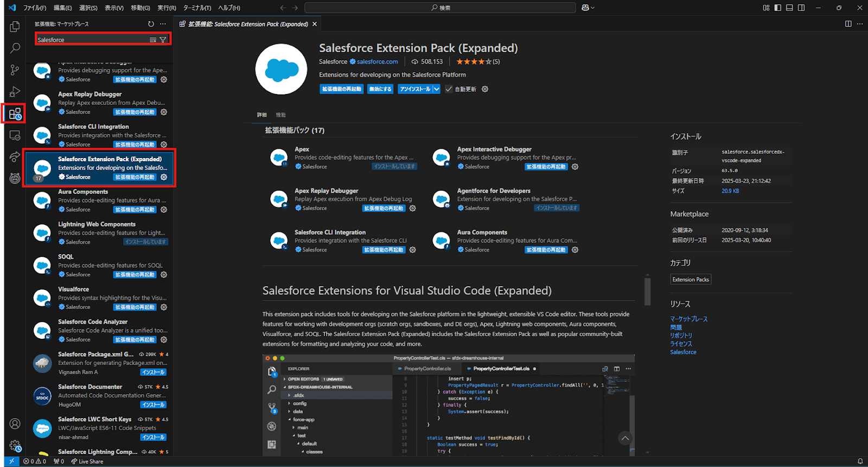Open the ターミナル(T) menu
This screenshot has height=467, width=868.
[x=197, y=8]
